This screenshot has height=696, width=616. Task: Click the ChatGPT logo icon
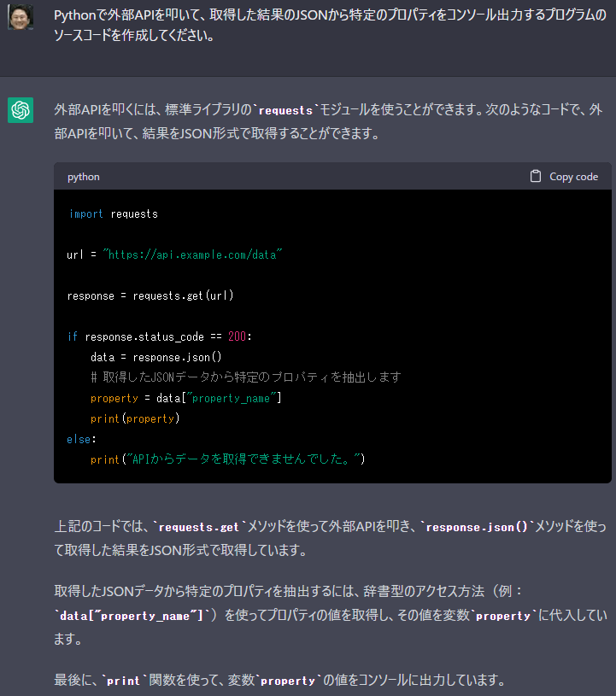coord(21,110)
